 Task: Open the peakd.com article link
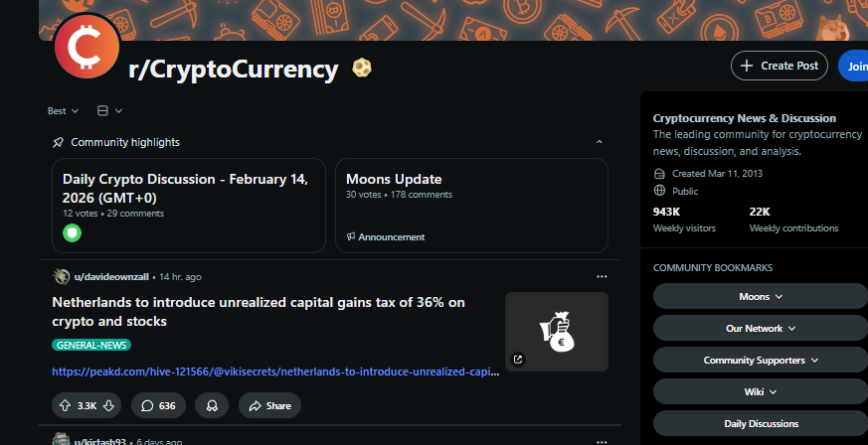(x=275, y=371)
